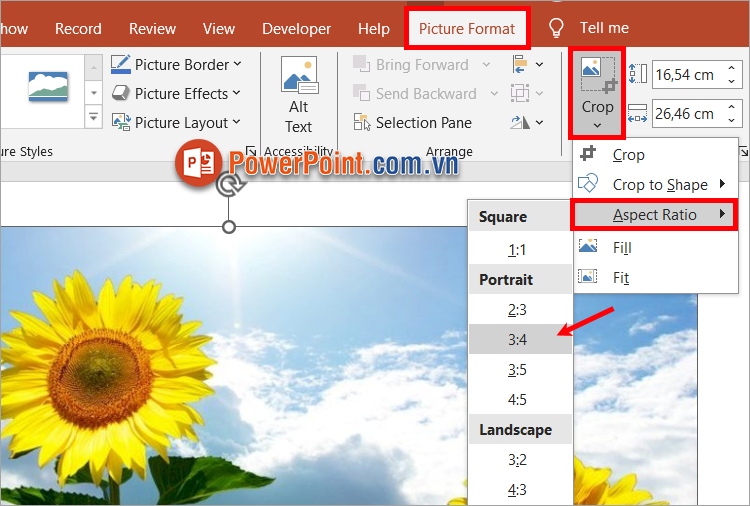Expand the Picture Styles gallery

(94, 116)
